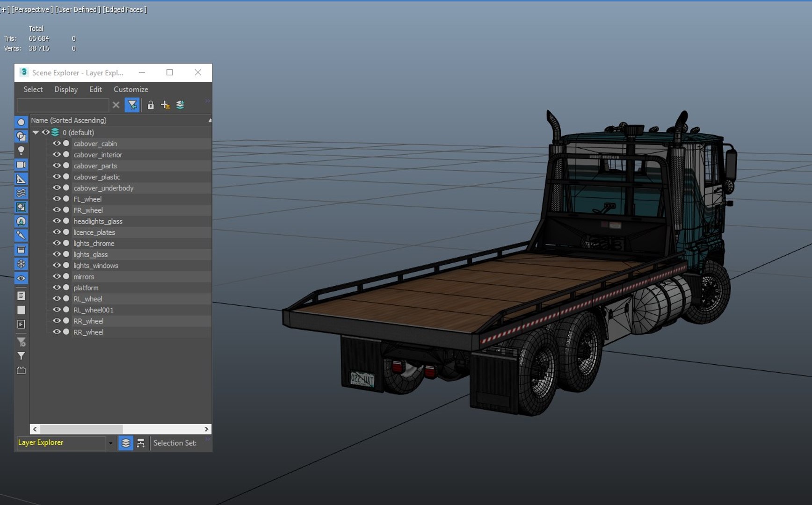812x505 pixels.
Task: Hide the platform object
Action: point(57,288)
